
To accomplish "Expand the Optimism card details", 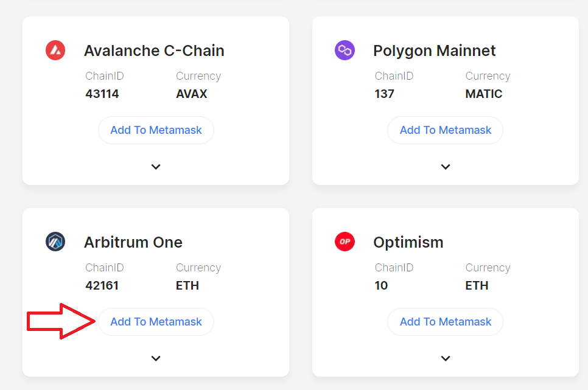I will tap(446, 358).
